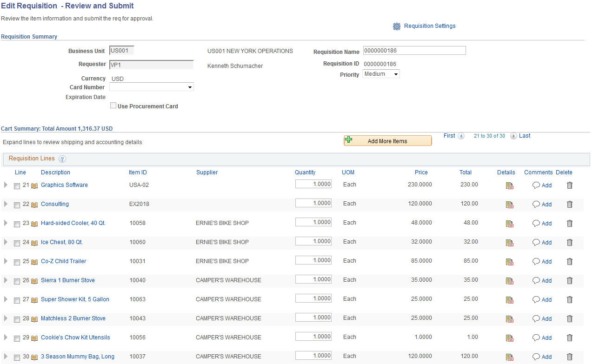Delete line 22 Consulting with trash icon
The width and height of the screenshot is (593, 364).
570,204
